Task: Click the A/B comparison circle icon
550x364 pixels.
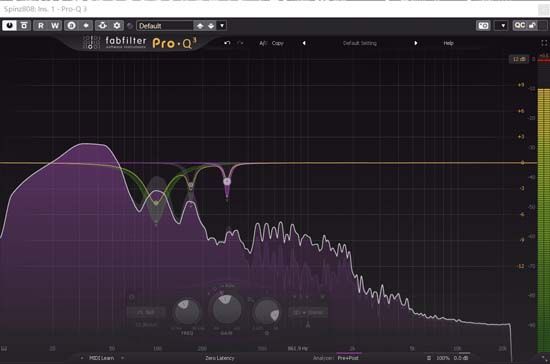Action: pyautogui.click(x=71, y=26)
